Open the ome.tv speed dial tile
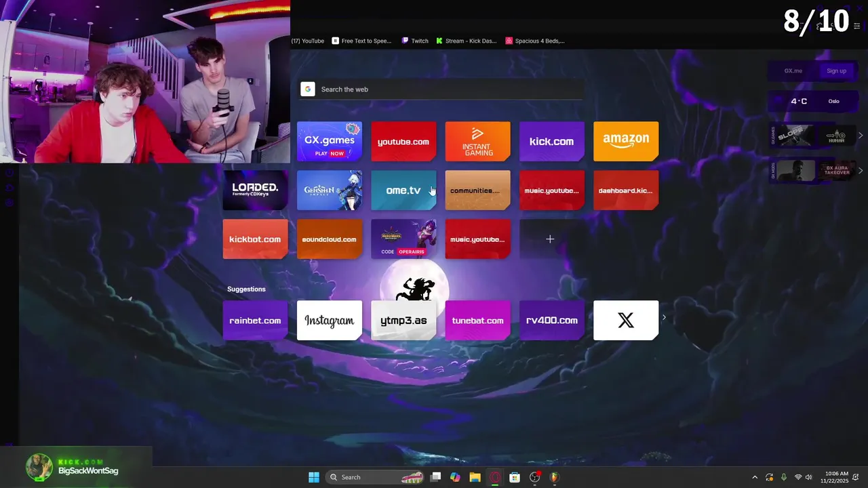This screenshot has width=868, height=488. point(403,190)
